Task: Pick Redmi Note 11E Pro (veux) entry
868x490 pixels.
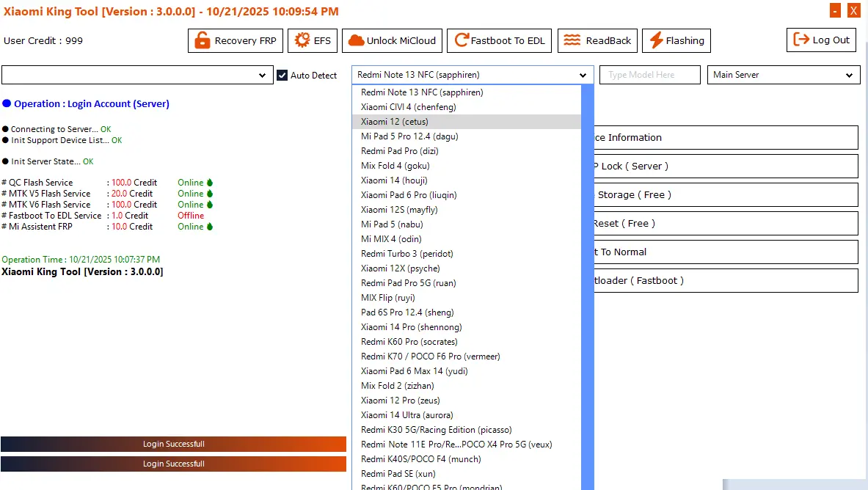Action: tap(467, 445)
